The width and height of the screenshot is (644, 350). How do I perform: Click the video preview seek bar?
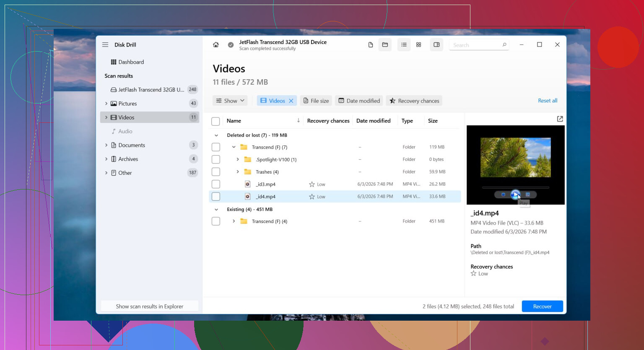point(515,187)
